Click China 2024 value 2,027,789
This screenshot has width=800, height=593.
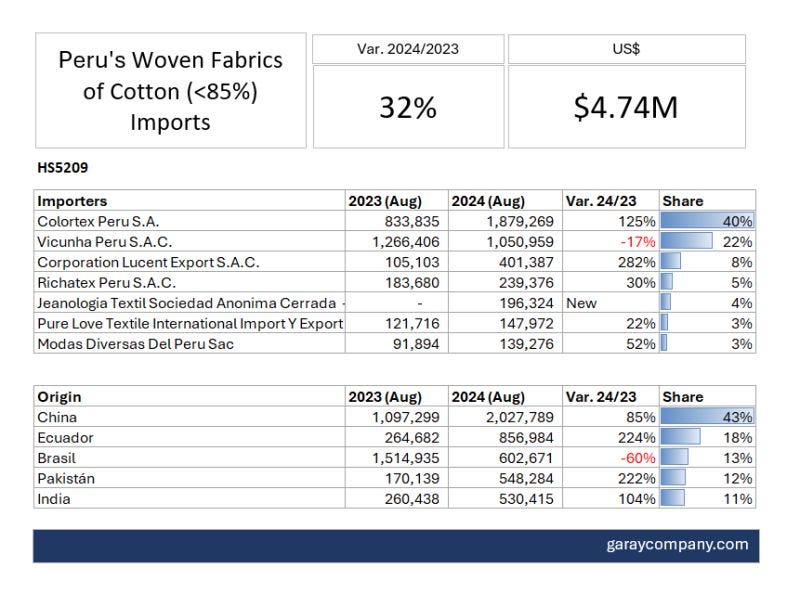click(520, 417)
